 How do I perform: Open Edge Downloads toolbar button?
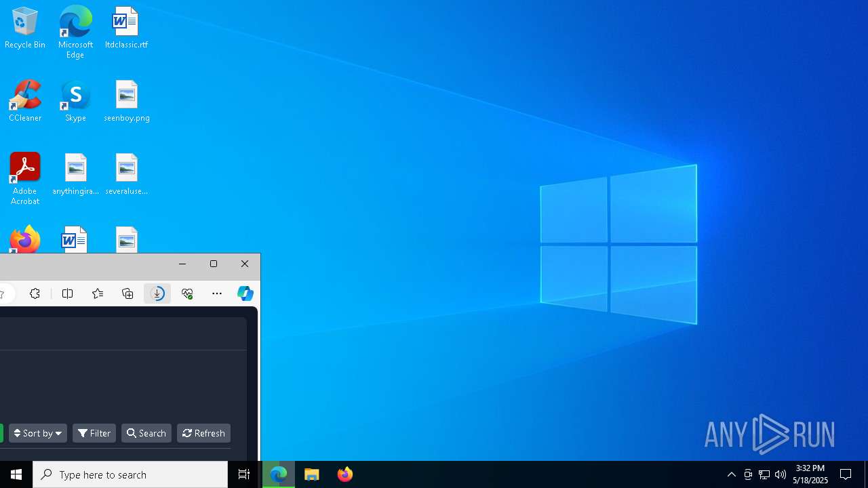[x=157, y=293]
